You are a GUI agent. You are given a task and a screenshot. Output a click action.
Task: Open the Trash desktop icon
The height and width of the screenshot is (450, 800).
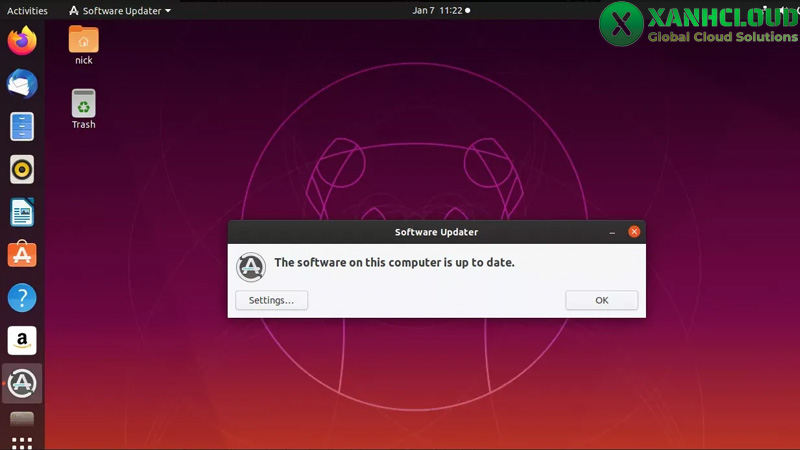click(84, 109)
